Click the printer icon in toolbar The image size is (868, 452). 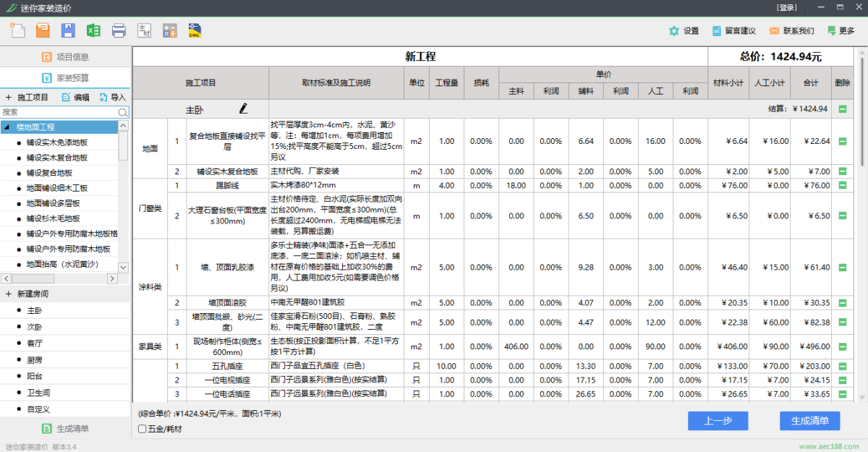coord(119,30)
